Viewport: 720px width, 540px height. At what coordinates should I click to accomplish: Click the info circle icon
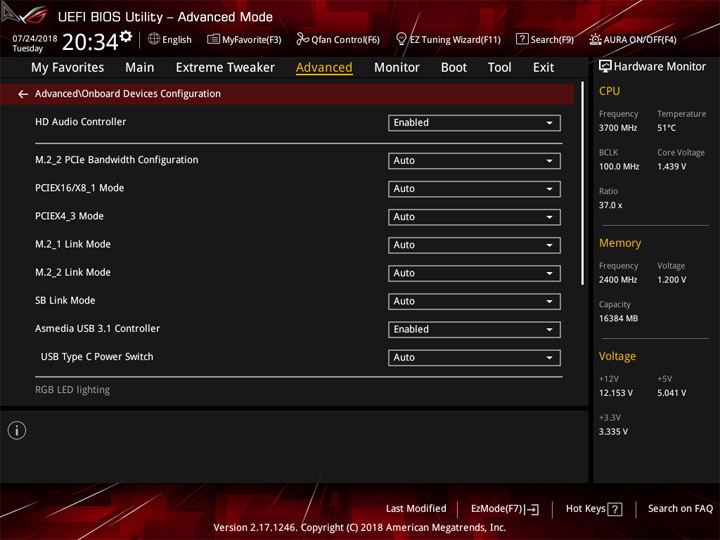[17, 430]
